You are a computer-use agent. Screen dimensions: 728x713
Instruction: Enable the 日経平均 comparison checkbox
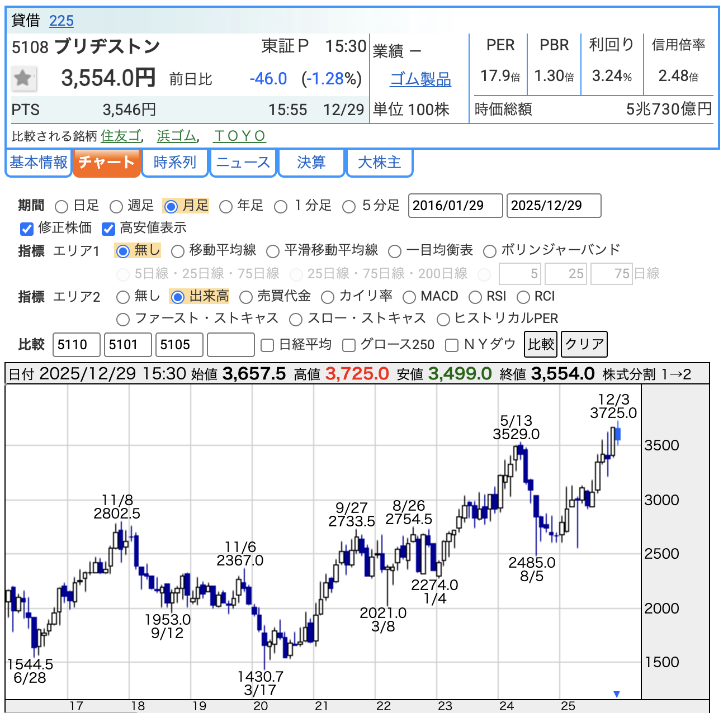(268, 345)
